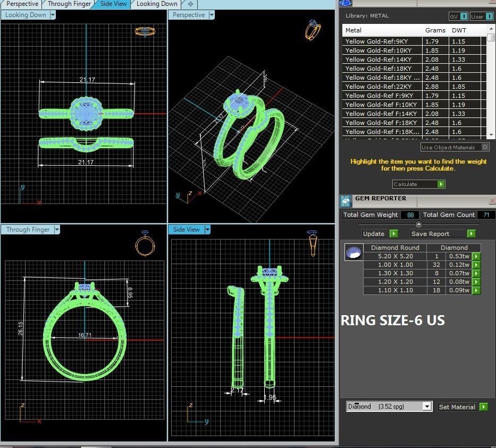Click metal list scrollbar up arrow
Viewport: 496px width, 448px height.
[x=491, y=29]
